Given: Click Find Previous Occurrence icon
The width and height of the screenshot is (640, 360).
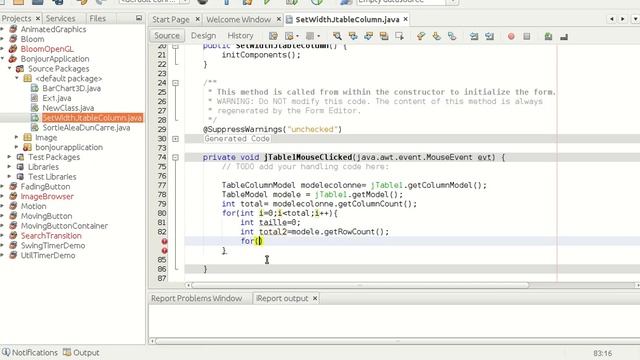Looking at the screenshot, I should (x=353, y=36).
